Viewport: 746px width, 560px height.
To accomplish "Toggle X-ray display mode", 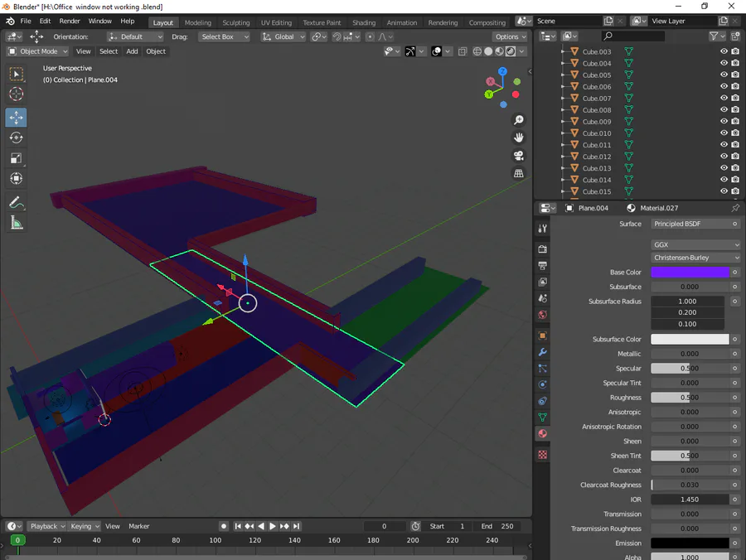I will click(462, 51).
